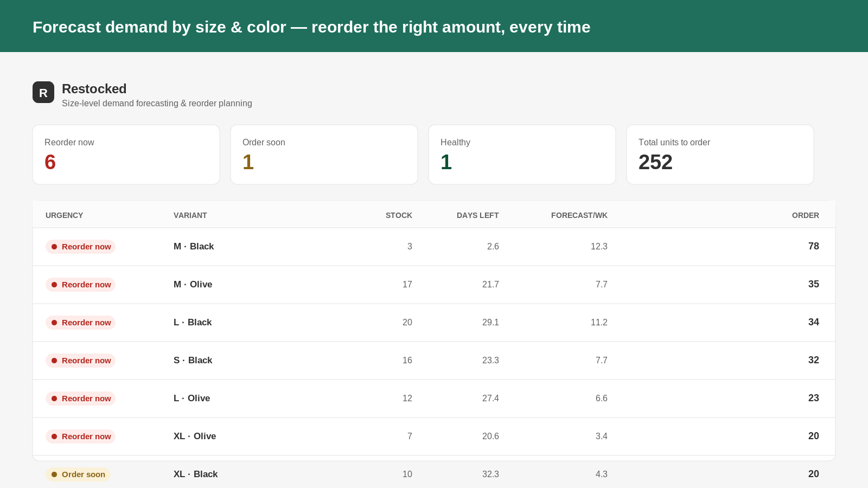The image size is (868, 488).
Task: Select the XL · Olive variant name
Action: coord(195,436)
